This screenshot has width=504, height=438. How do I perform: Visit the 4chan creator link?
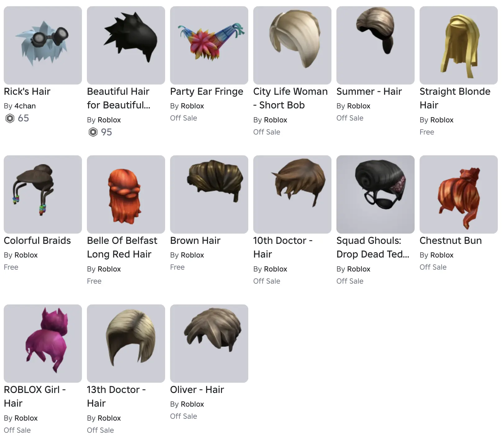(25, 106)
